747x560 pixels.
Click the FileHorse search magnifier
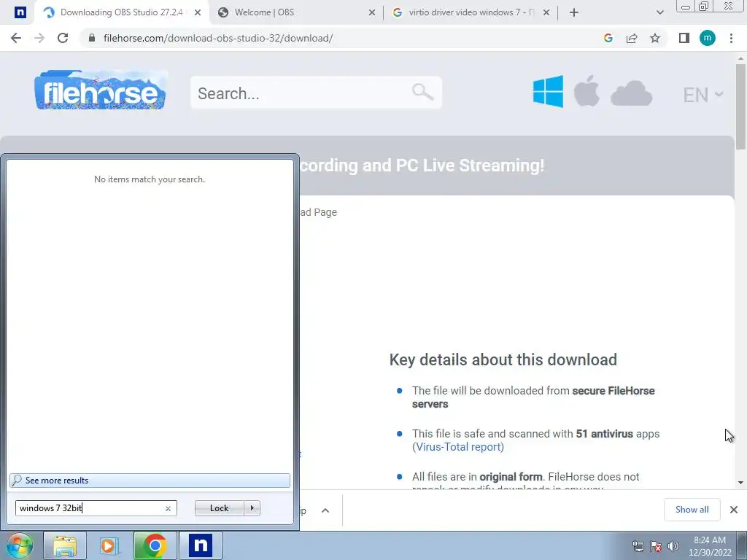[x=422, y=91]
